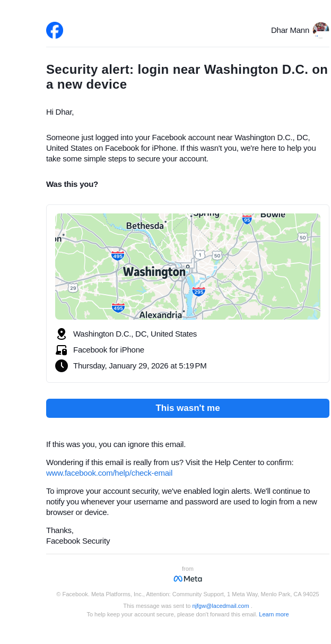
Task: Click the clock time icon
Action: click(x=62, y=366)
